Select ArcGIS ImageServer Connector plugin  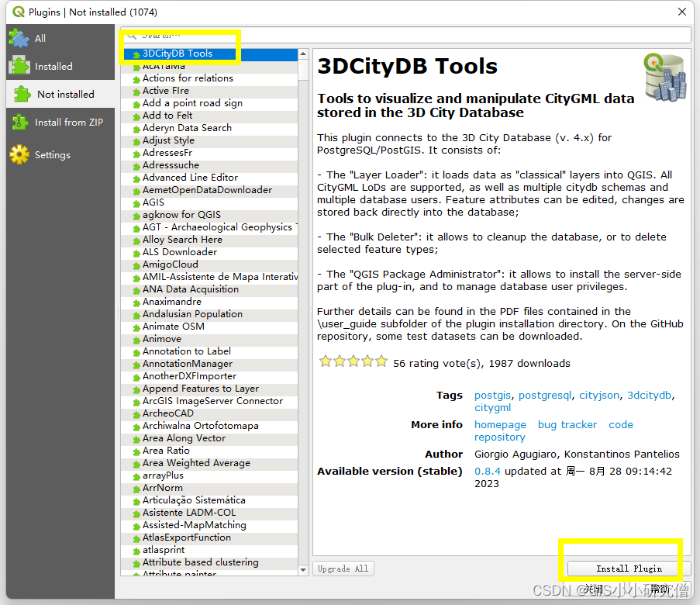pyautogui.click(x=209, y=401)
